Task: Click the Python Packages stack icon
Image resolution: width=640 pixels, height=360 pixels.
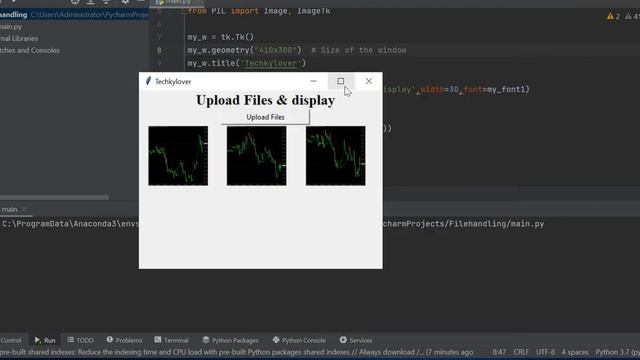Action: 206,340
